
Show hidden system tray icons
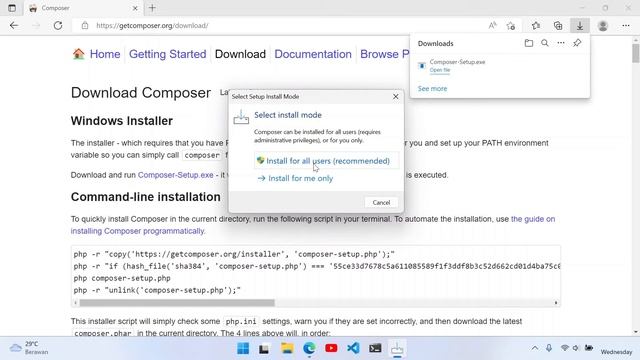coord(534,348)
